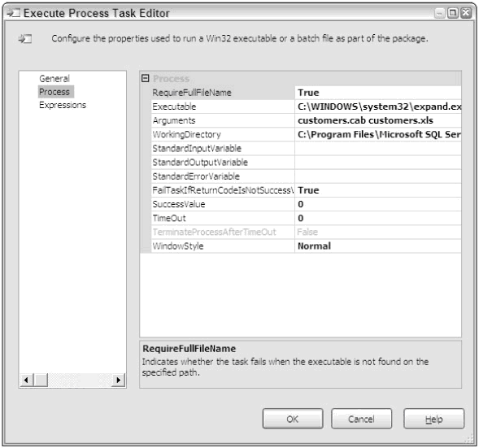Image resolution: width=479 pixels, height=448 pixels.
Task: Click the Cancel button
Action: coord(361,419)
